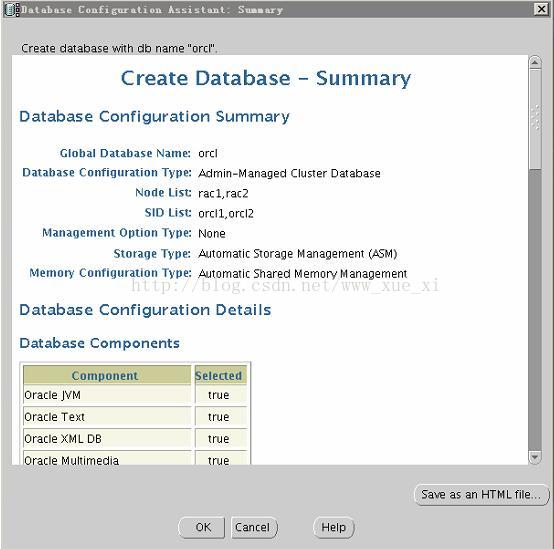This screenshot has height=549, width=554.
Task: Click the Automatic Shared Memory Management value
Action: pyautogui.click(x=302, y=274)
